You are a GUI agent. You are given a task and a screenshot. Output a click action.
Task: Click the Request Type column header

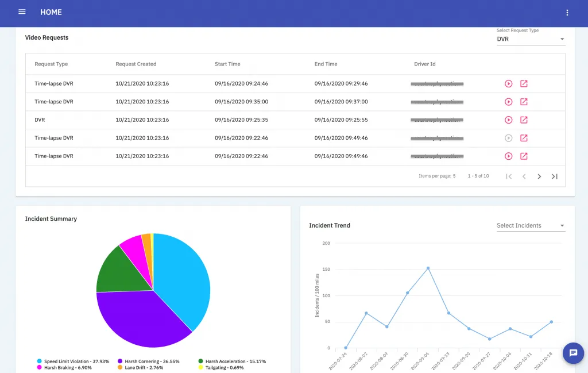point(51,64)
